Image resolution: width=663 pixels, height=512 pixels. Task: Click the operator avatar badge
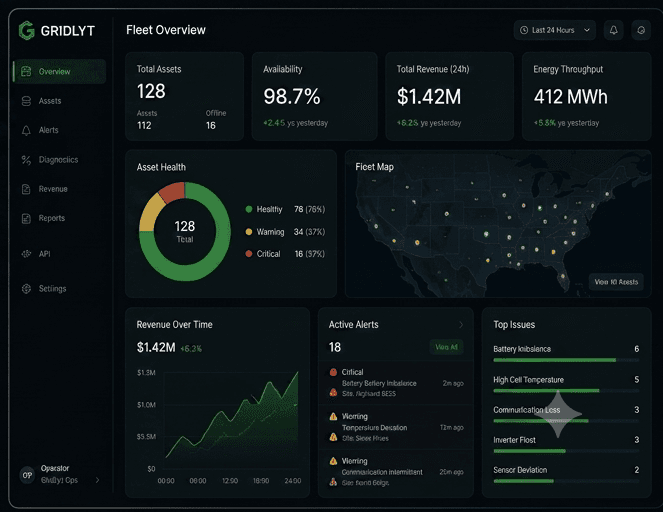[x=27, y=475]
